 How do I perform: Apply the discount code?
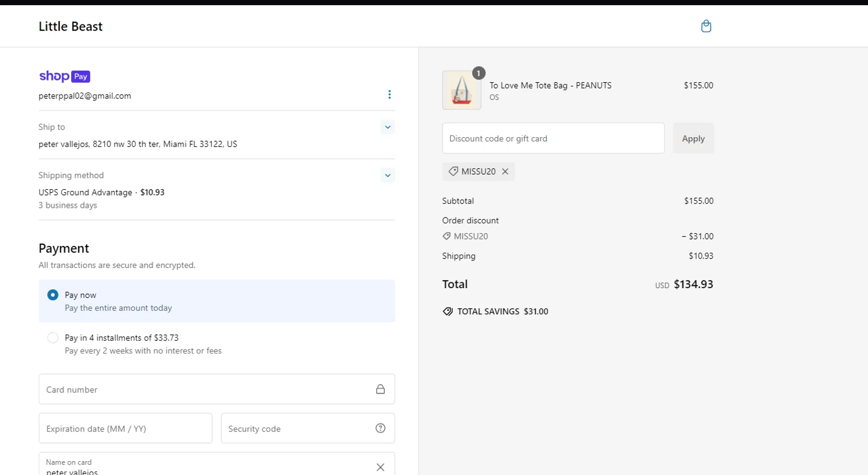point(693,138)
